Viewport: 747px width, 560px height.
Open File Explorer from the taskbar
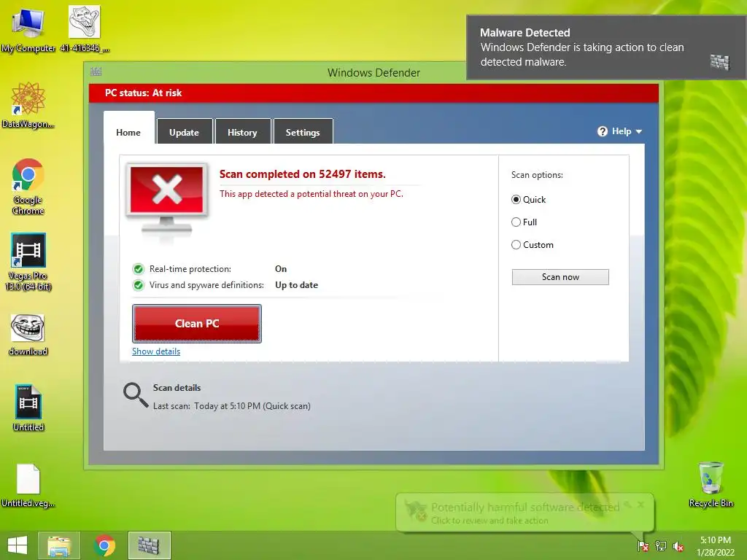pyautogui.click(x=59, y=545)
